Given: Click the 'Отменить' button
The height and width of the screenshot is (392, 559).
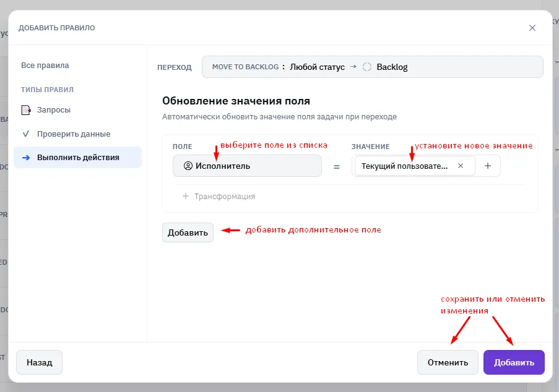Looking at the screenshot, I should [x=448, y=362].
